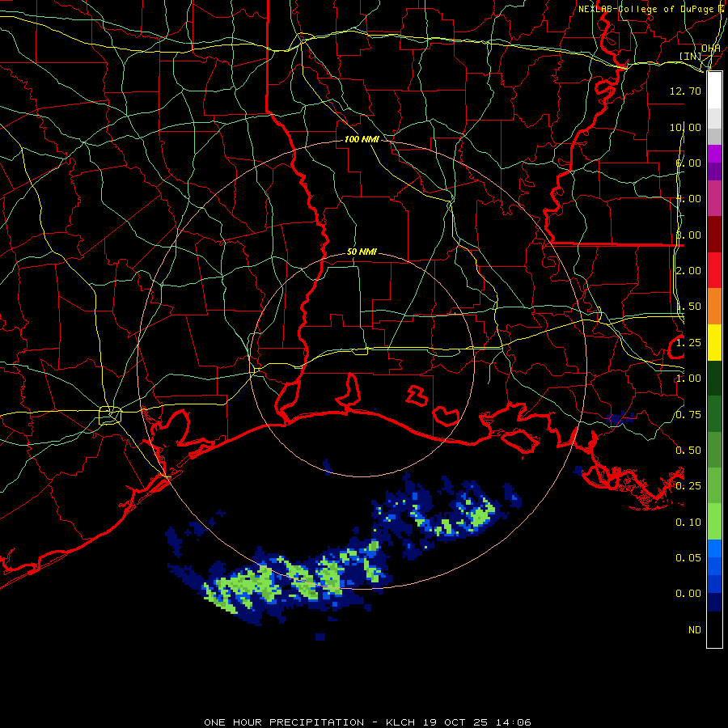Click the OHA product label
The image size is (728, 728).
pyautogui.click(x=711, y=49)
